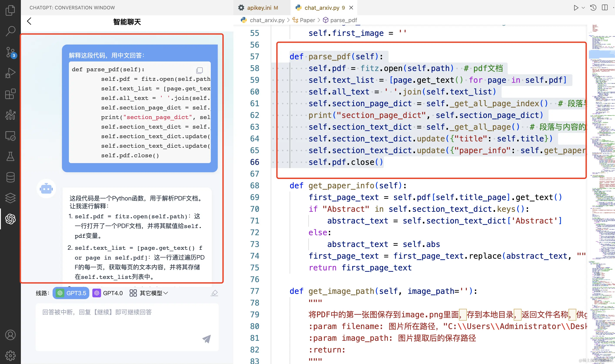Open the Explorer files icon
Screen dimensions: 615x364
click(x=10, y=10)
